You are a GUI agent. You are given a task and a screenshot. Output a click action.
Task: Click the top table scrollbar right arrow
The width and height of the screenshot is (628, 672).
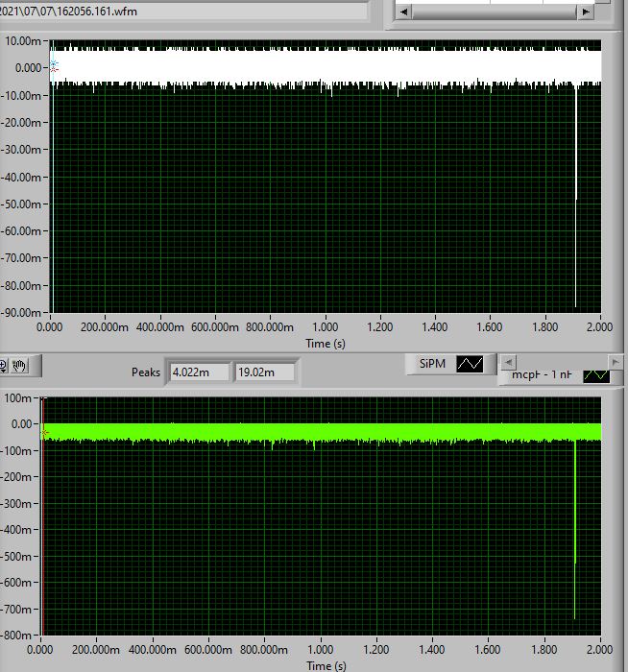click(586, 12)
